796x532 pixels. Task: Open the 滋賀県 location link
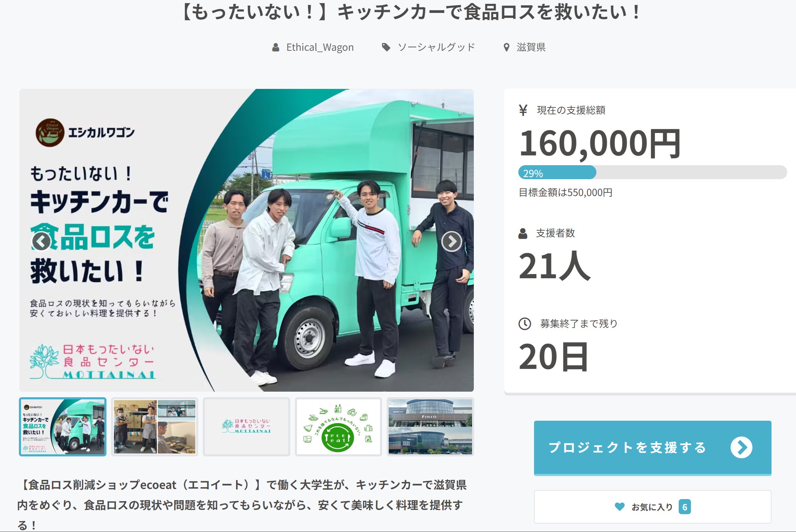531,47
